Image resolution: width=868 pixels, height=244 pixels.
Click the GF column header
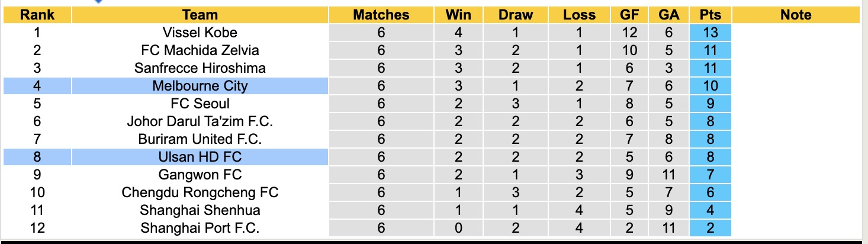(x=629, y=15)
